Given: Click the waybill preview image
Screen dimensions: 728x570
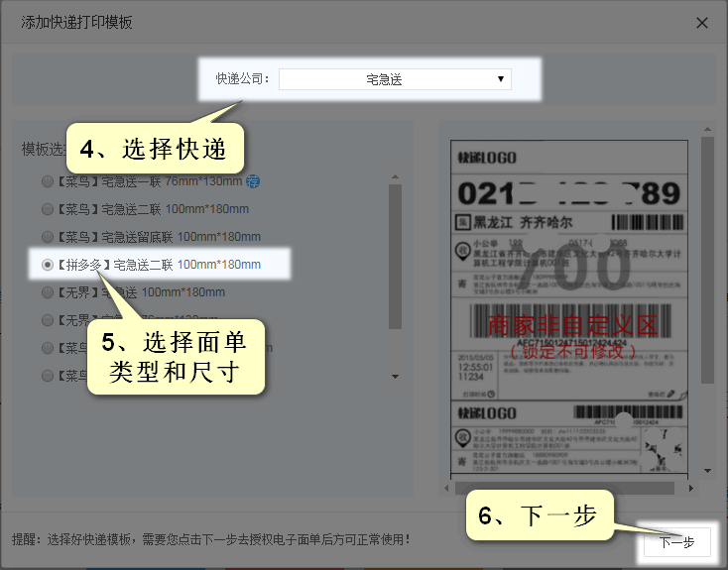Looking at the screenshot, I should point(569,308).
